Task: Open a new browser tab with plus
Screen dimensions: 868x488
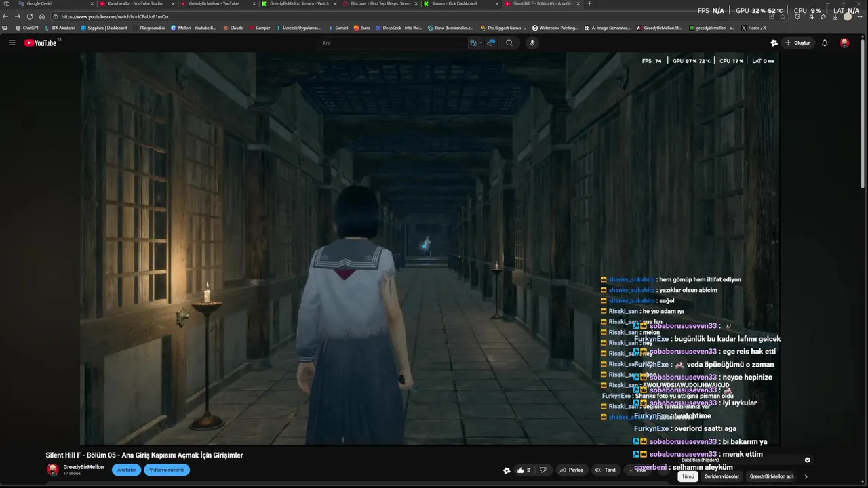Action: coord(589,3)
